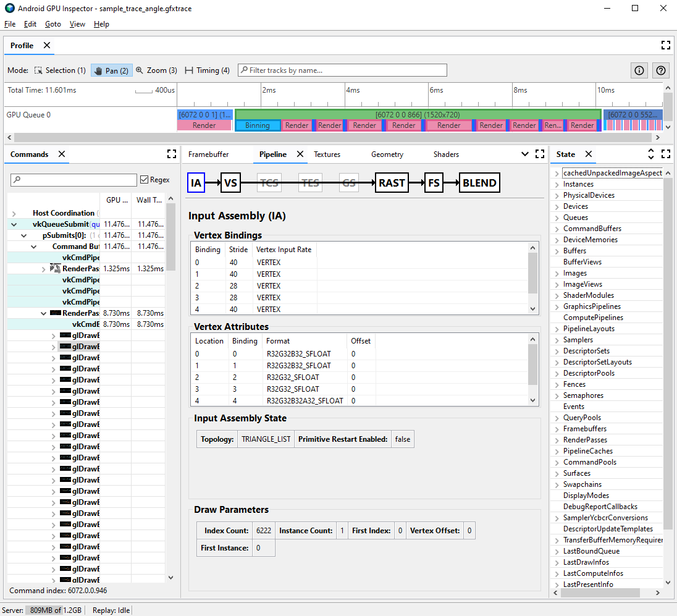The height and width of the screenshot is (616, 677).
Task: Expand the Commands panel to fullscreen
Action: click(x=172, y=154)
